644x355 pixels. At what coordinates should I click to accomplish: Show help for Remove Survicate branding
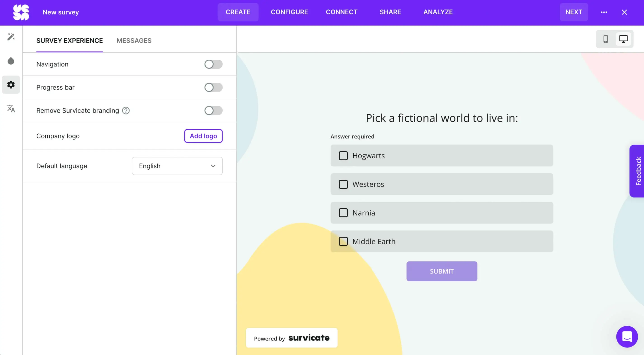tap(126, 110)
